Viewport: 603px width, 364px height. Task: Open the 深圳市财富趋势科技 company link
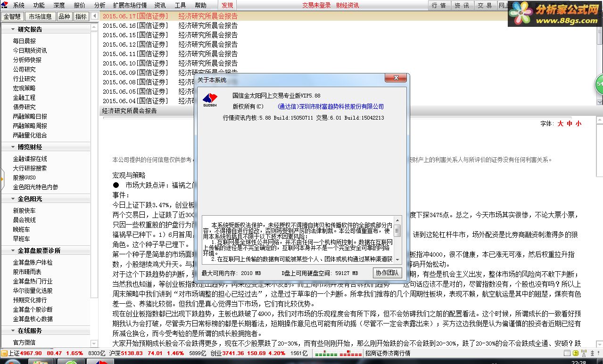331,106
